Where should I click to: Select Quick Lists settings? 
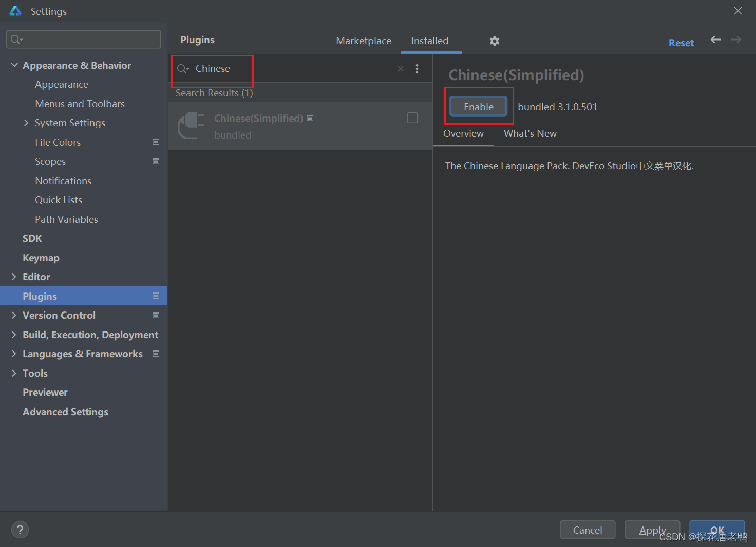pos(59,200)
